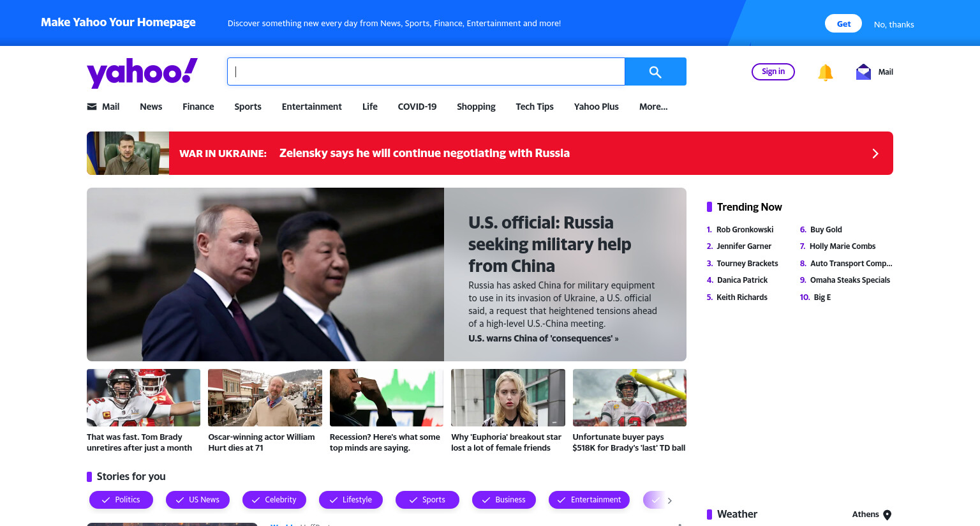Open Yahoo Plus in the navigation bar
The width and height of the screenshot is (980, 526).
point(597,107)
